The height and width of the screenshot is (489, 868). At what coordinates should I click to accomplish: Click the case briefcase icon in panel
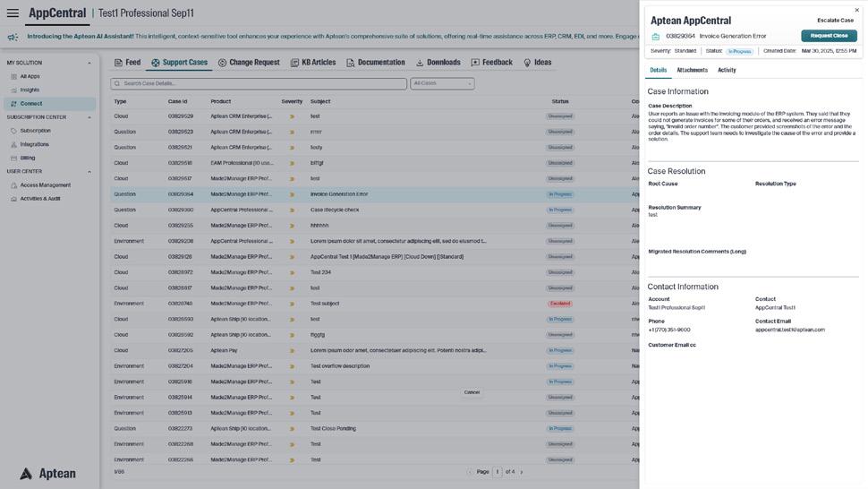pos(655,37)
